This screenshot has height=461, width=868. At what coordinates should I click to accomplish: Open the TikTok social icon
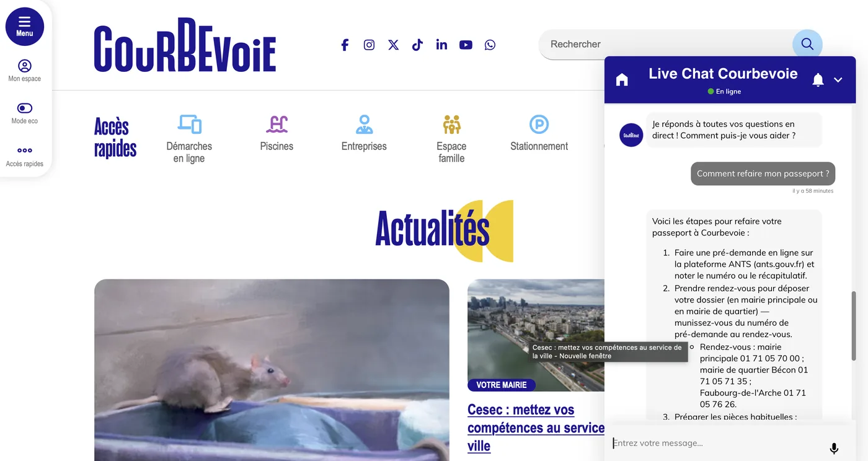(417, 45)
